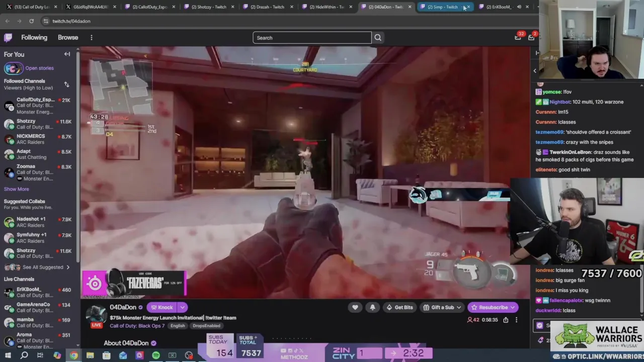Open Windows taskbar search
The height and width of the screenshot is (362, 644).
point(24,356)
